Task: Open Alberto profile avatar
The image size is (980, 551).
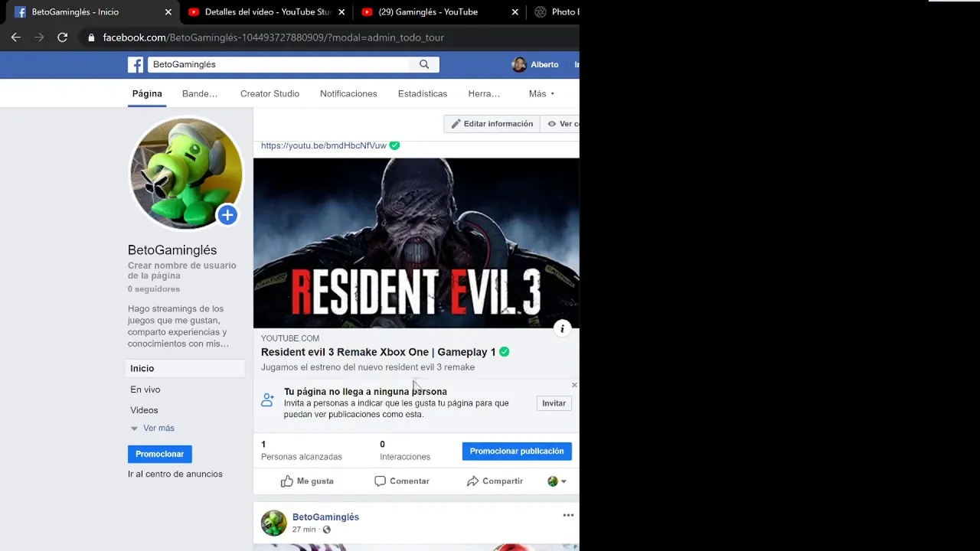Action: 519,64
